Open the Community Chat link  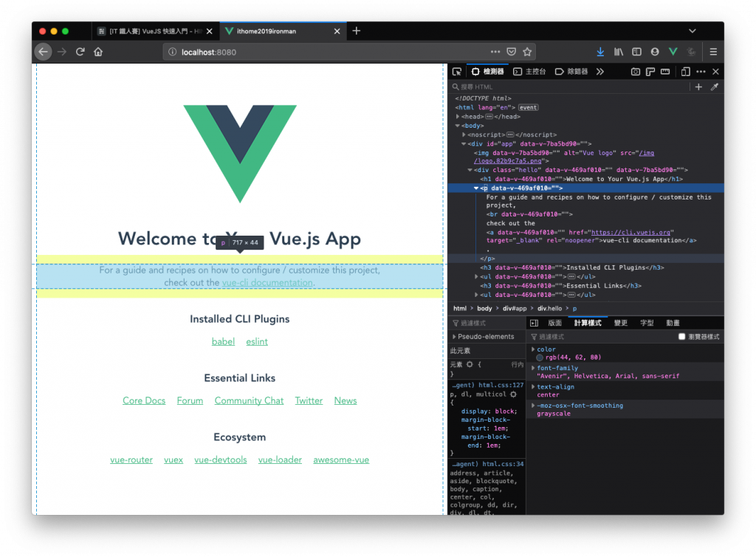[x=249, y=400]
